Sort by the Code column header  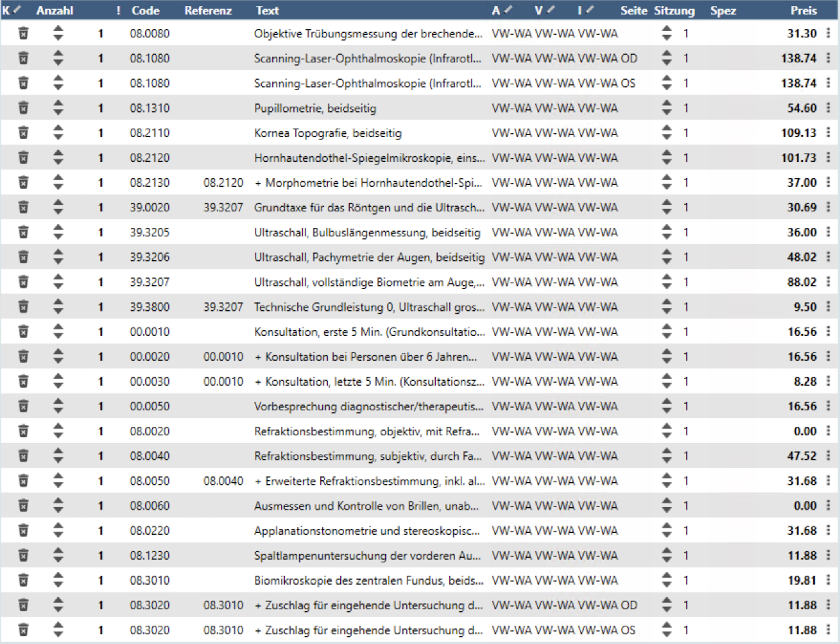(145, 10)
